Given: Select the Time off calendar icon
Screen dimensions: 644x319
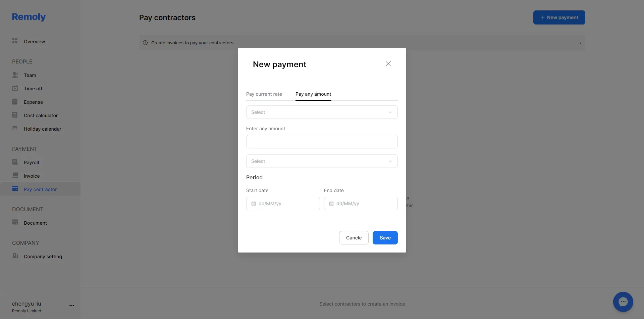Looking at the screenshot, I should (15, 88).
